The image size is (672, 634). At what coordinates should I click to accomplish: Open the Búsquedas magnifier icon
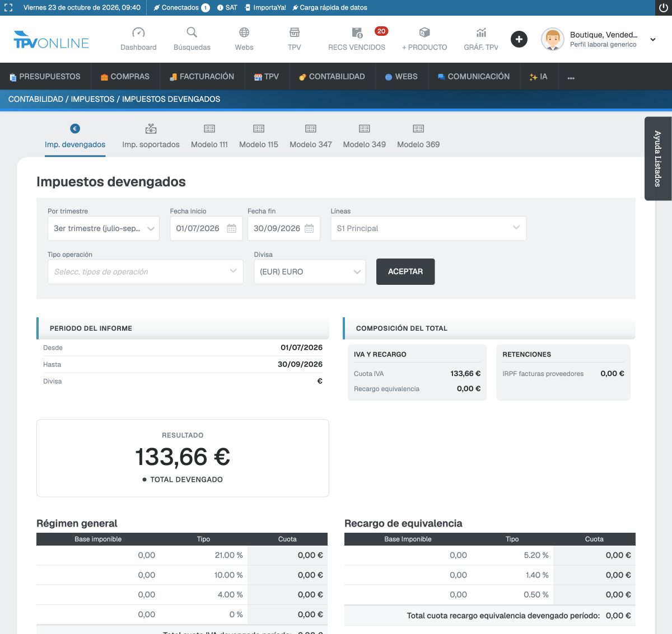[x=192, y=32]
